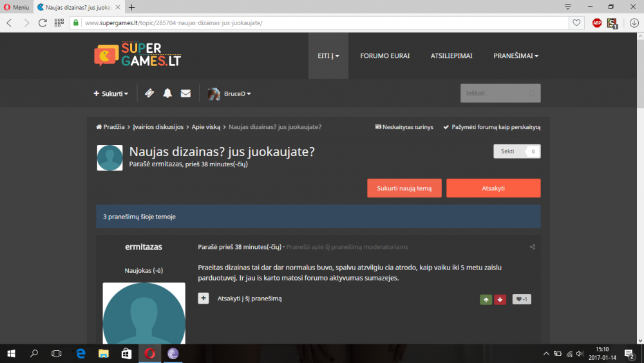Click the browser forward arrow

click(26, 23)
